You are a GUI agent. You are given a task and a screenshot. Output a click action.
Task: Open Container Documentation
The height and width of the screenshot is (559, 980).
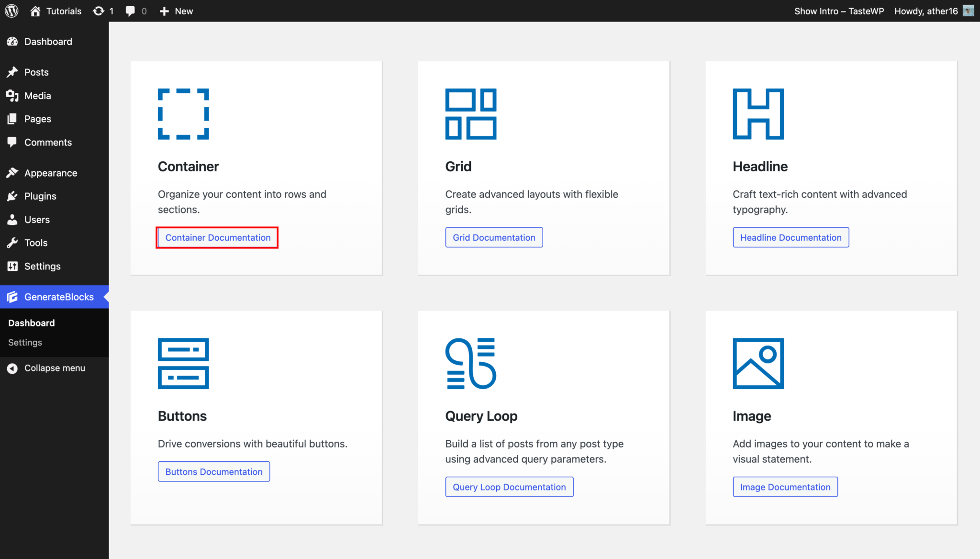coord(217,237)
